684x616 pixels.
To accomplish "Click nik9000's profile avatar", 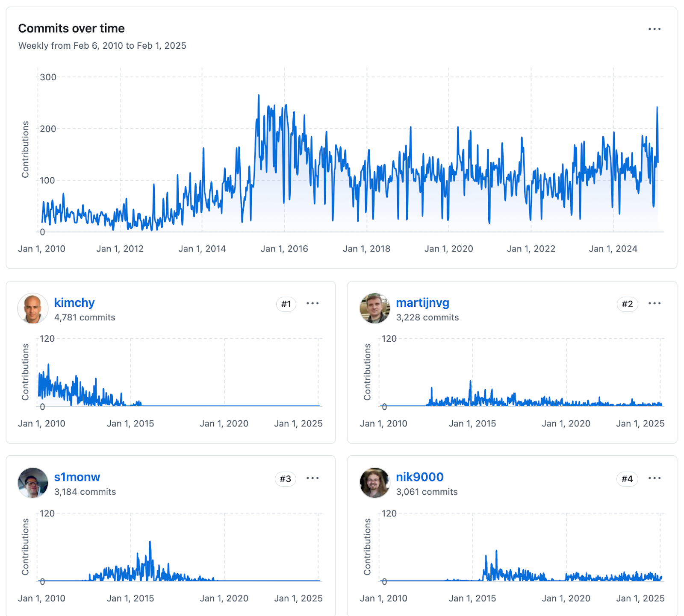I will (375, 483).
